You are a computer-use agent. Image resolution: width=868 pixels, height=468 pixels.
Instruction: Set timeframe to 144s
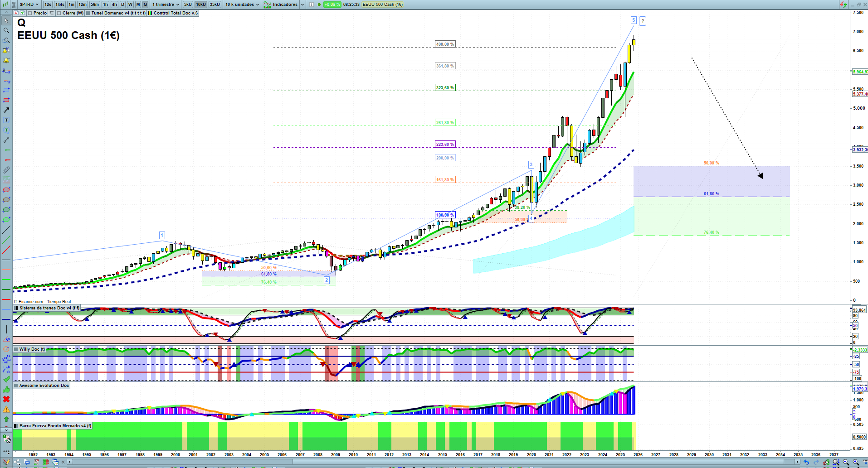tap(60, 5)
